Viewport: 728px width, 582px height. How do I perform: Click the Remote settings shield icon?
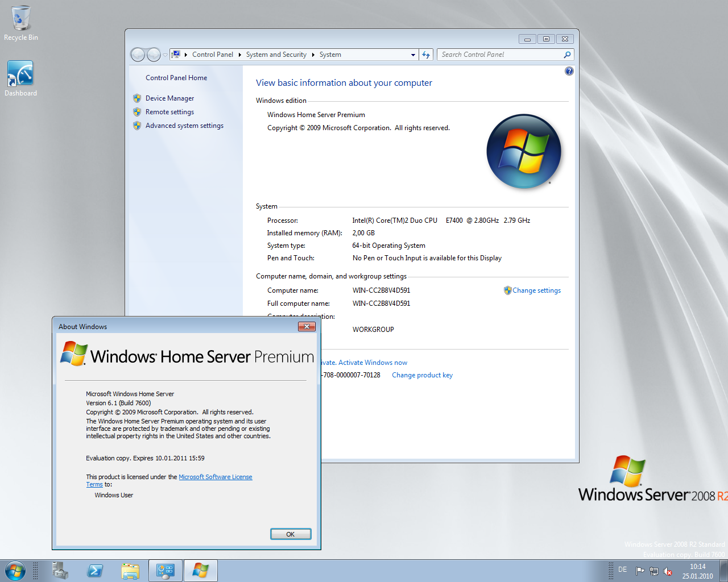coord(137,112)
